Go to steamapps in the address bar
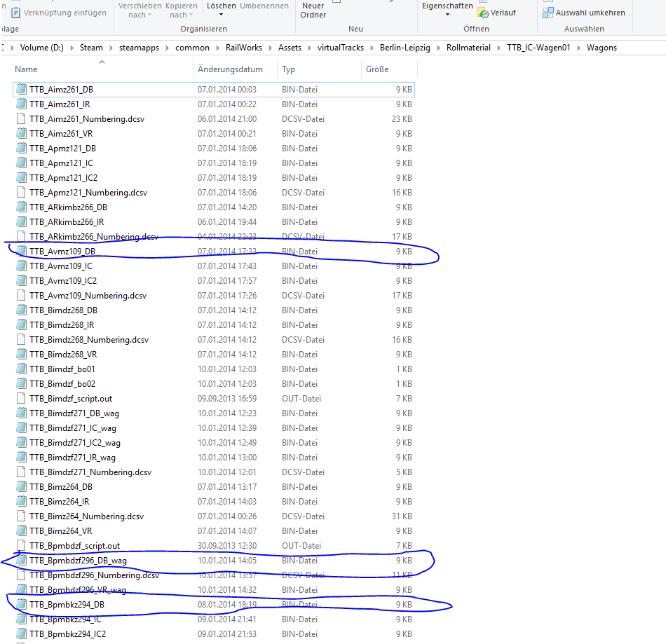Screen dimensions: 666x644 [x=139, y=48]
